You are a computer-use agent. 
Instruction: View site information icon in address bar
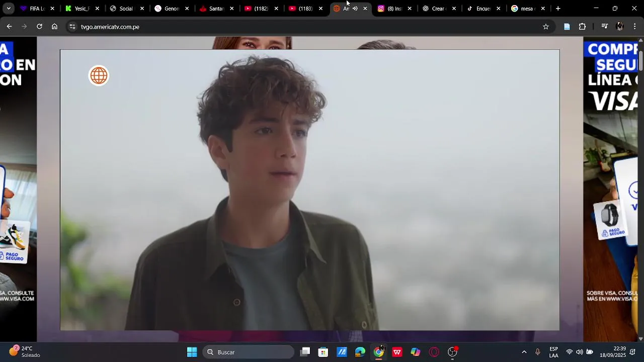tap(72, 27)
